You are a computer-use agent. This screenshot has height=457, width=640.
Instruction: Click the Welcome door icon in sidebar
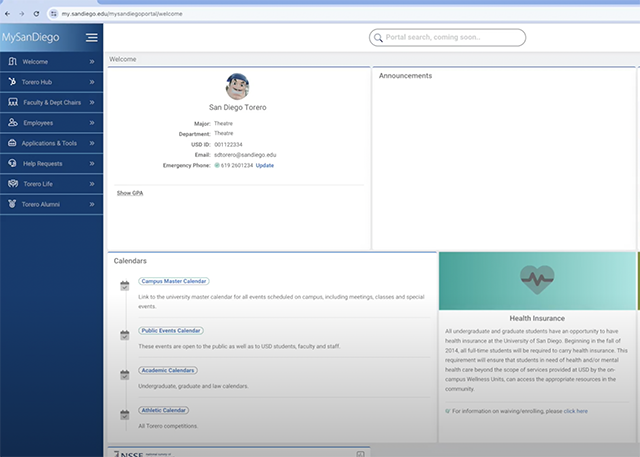13,61
